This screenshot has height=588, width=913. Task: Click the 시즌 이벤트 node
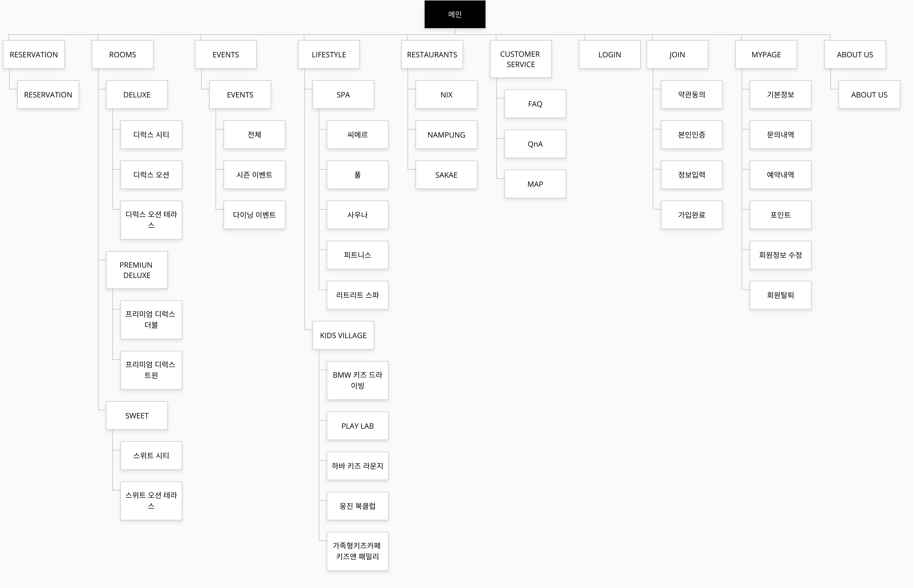tap(254, 175)
